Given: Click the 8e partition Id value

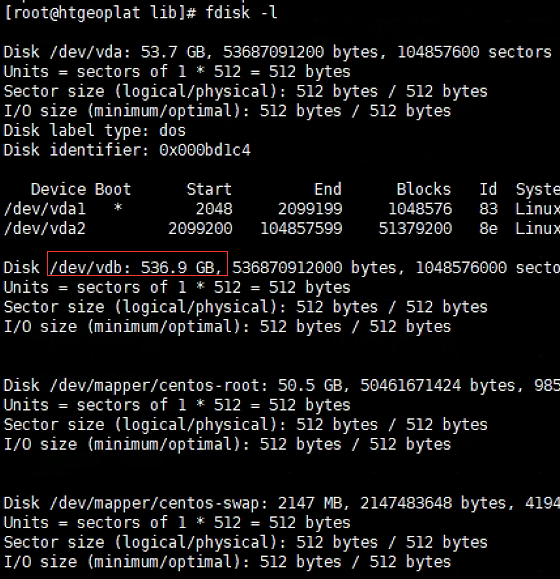Looking at the screenshot, I should tap(488, 229).
